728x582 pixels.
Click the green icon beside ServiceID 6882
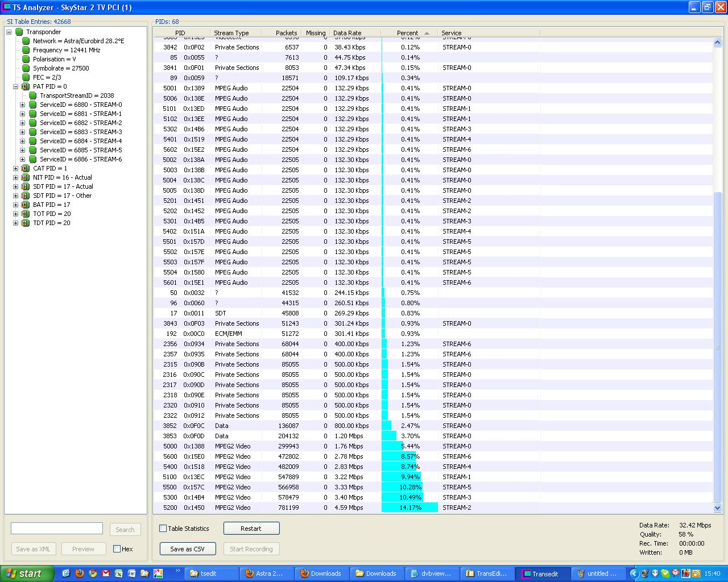click(x=32, y=123)
